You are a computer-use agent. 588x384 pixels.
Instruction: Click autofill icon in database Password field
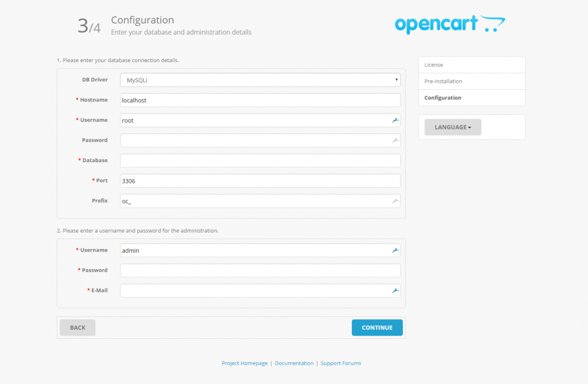[395, 141]
